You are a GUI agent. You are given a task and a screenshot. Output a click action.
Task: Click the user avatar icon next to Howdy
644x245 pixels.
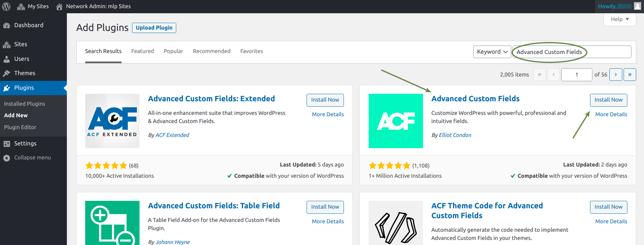pyautogui.click(x=637, y=6)
